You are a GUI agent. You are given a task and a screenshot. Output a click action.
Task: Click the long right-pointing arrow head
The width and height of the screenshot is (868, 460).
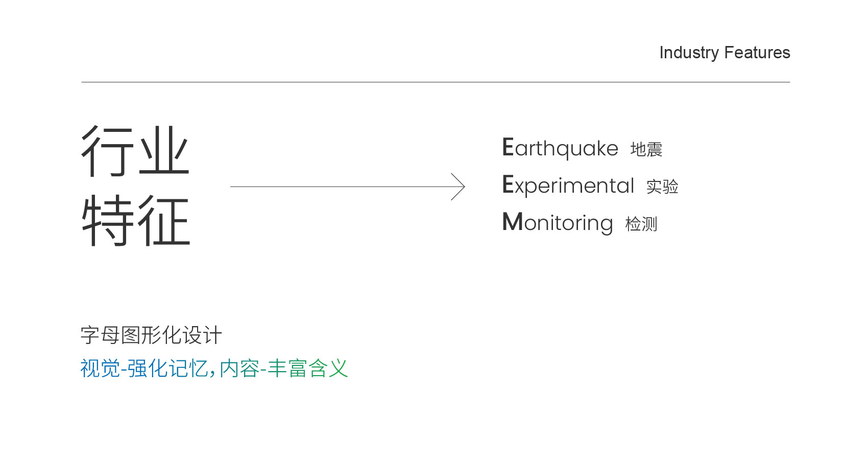pyautogui.click(x=458, y=187)
